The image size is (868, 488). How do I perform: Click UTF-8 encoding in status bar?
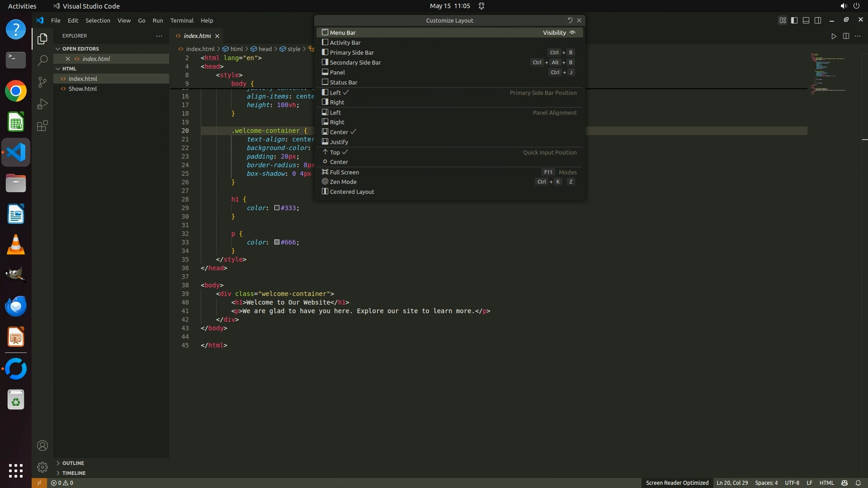pos(792,483)
